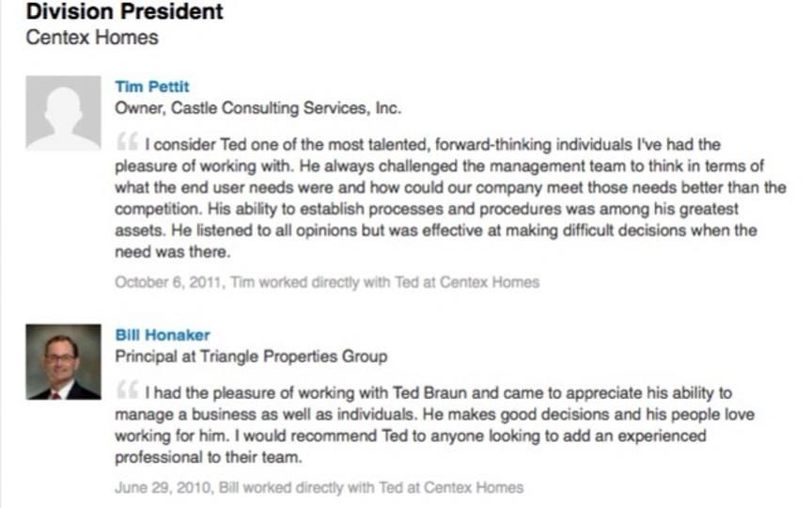Click Bill Honaker's profile photo
This screenshot has height=508, width=812.
point(63,362)
